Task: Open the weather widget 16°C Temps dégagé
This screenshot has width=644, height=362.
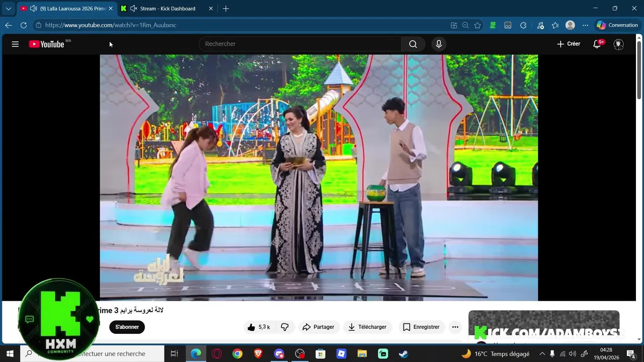Action: click(496, 354)
